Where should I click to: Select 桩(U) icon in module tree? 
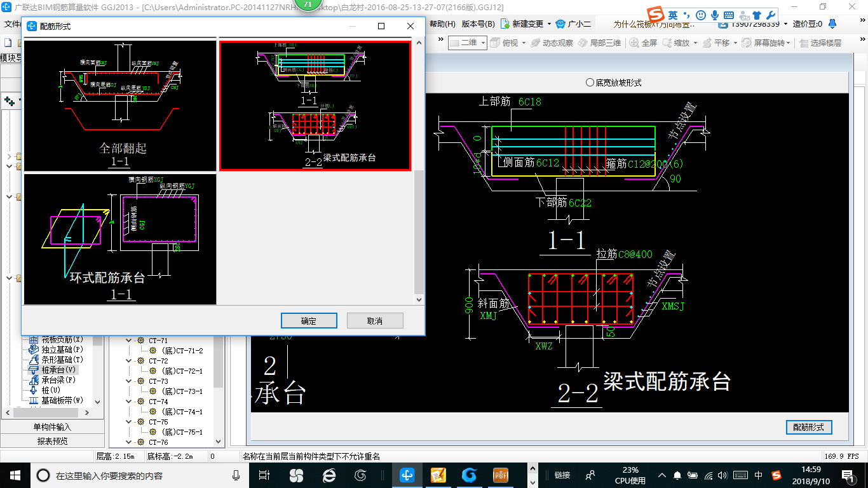tap(35, 390)
